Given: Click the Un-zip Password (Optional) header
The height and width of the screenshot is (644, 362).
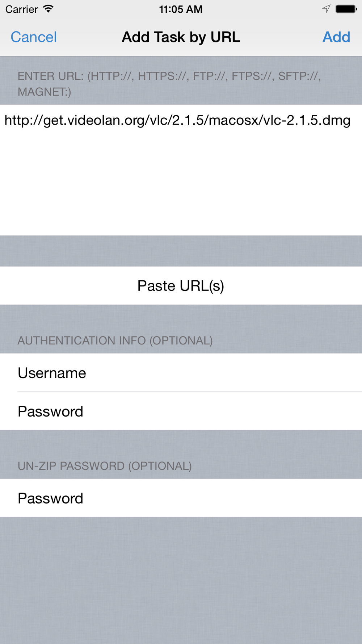Looking at the screenshot, I should pos(105,466).
